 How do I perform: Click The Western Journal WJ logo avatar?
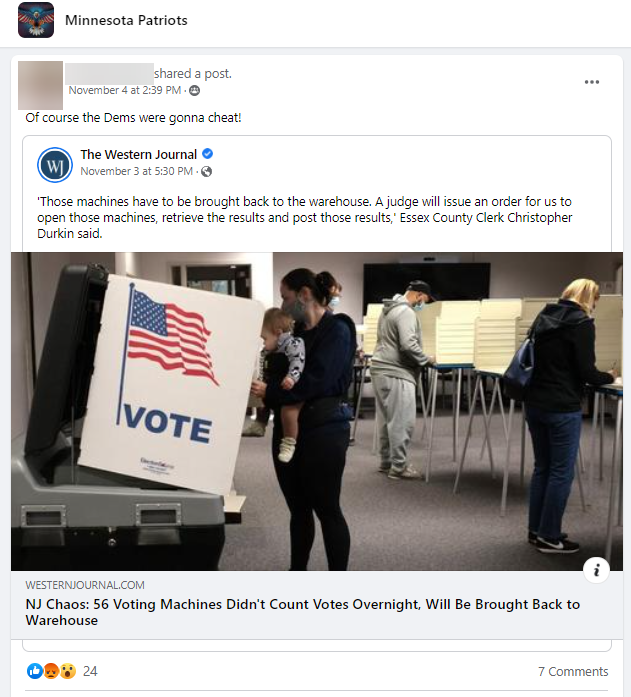pyautogui.click(x=55, y=165)
